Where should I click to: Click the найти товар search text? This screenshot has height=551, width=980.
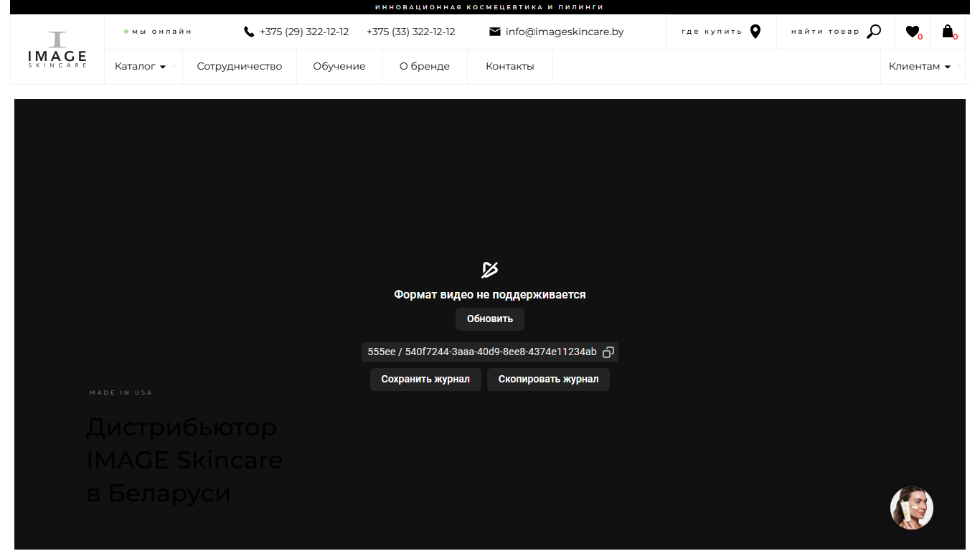click(825, 32)
